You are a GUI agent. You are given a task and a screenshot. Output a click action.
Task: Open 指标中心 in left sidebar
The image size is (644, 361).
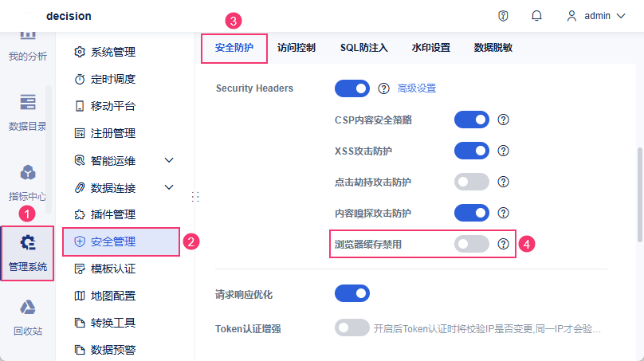[28, 182]
